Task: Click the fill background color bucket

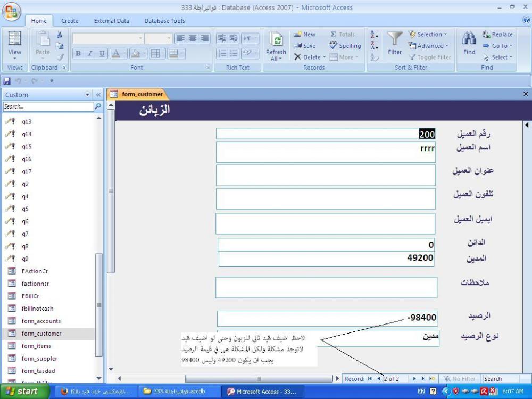Action: (x=136, y=53)
